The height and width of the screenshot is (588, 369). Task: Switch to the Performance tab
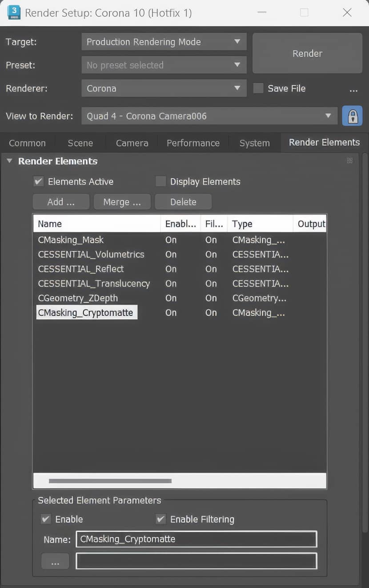(x=193, y=143)
